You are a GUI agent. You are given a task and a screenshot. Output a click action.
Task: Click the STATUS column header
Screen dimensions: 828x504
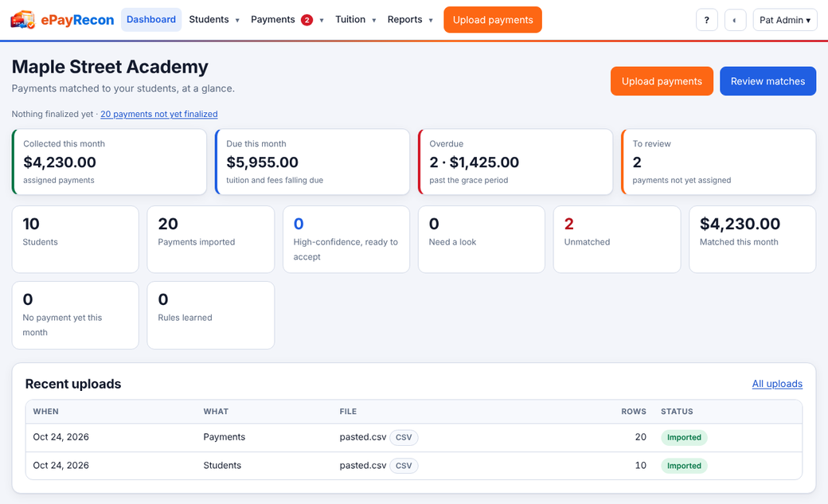[x=677, y=412]
